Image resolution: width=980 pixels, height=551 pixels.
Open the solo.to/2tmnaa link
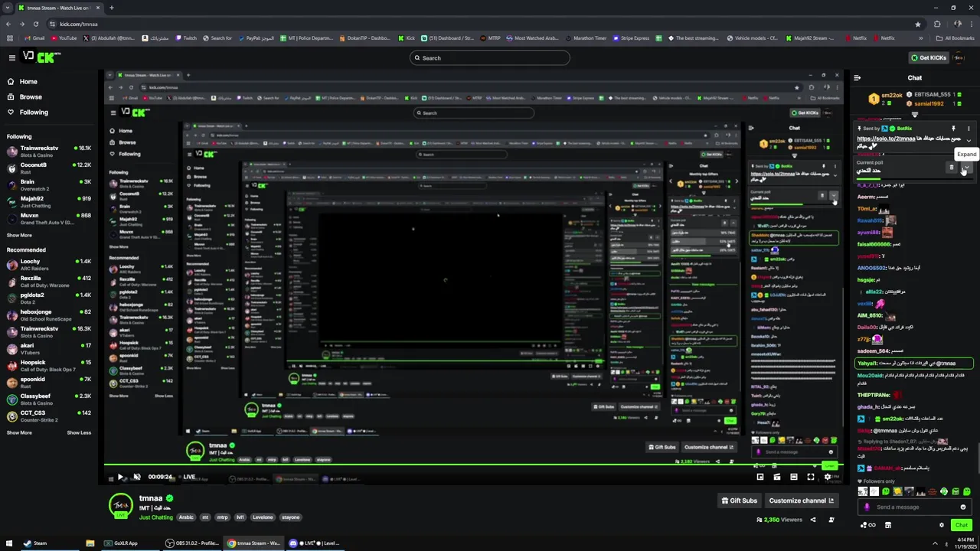[x=886, y=139]
